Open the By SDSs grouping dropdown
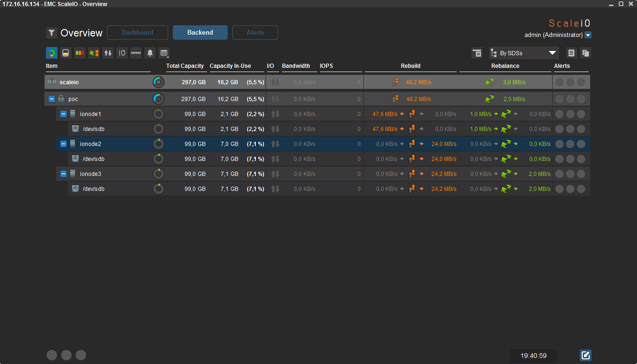The width and height of the screenshot is (637, 364). (x=524, y=53)
